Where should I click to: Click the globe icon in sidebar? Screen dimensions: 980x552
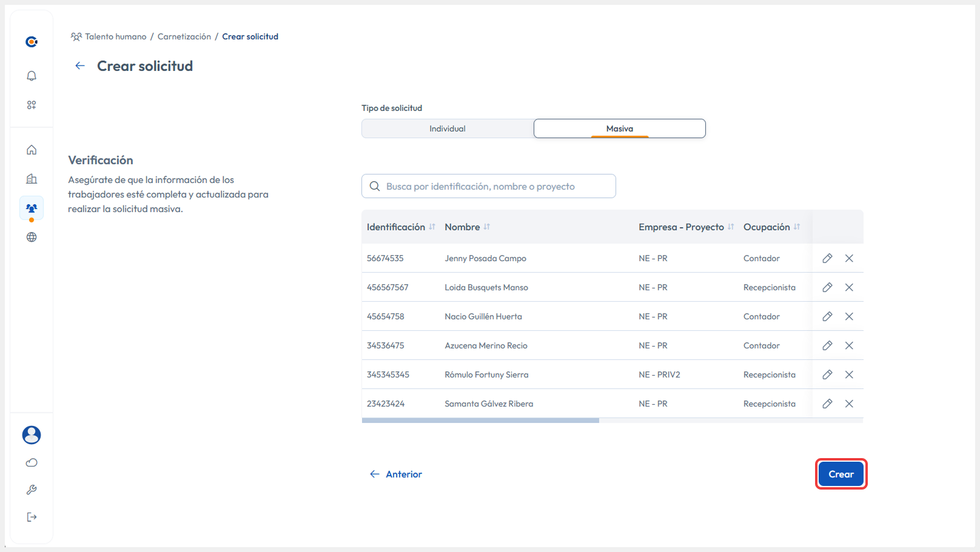[32, 237]
